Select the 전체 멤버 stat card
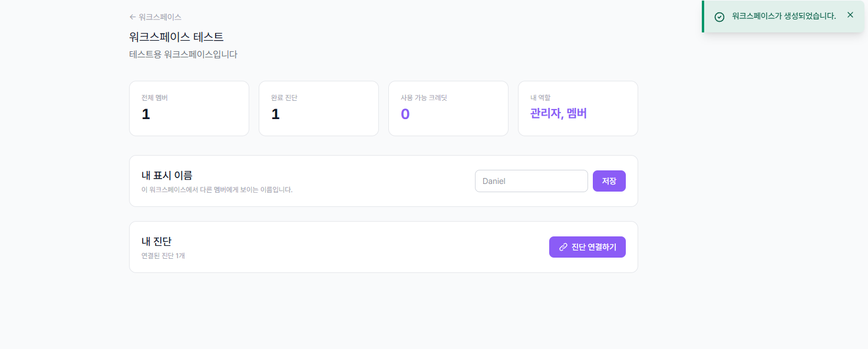Viewport: 868px width, 349px height. point(189,108)
